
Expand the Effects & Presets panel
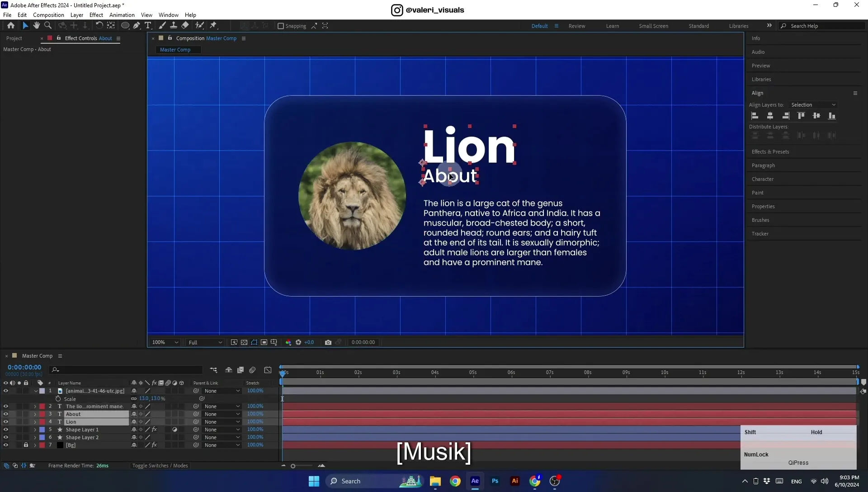[770, 152]
